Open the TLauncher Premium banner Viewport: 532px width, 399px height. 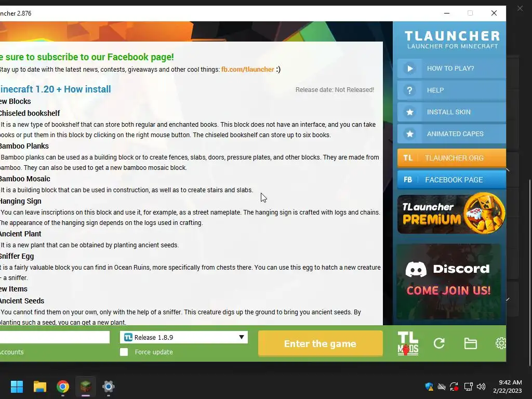[451, 214]
